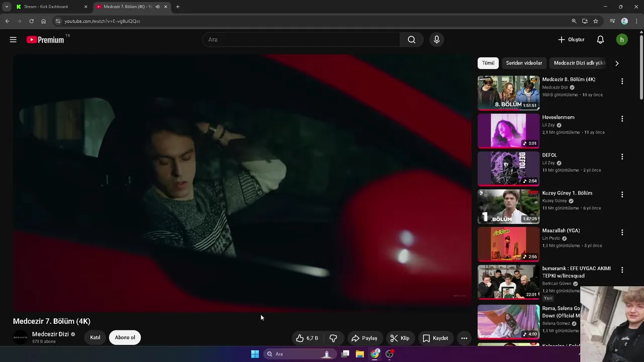Open the Medcezir Dizi channel name link
644x362 pixels.
click(x=50, y=334)
